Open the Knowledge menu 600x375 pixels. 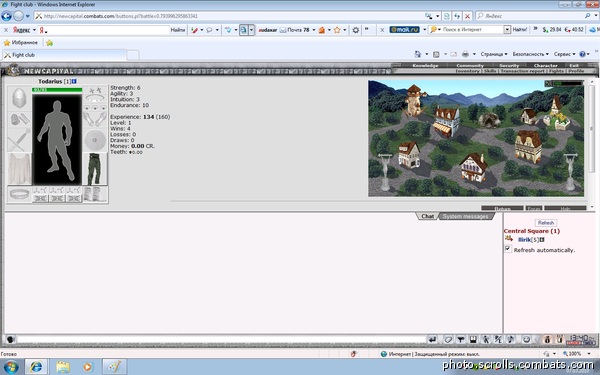425,65
